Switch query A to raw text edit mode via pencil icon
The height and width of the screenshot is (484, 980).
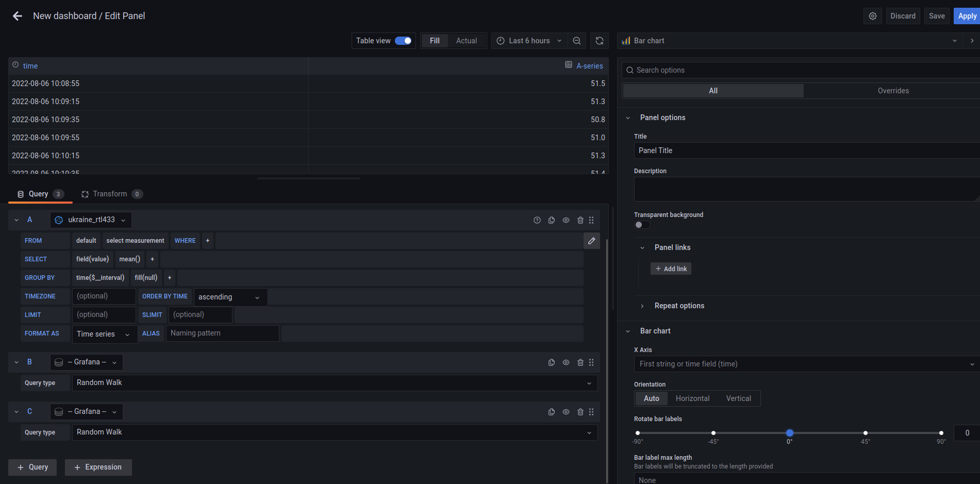(x=591, y=240)
